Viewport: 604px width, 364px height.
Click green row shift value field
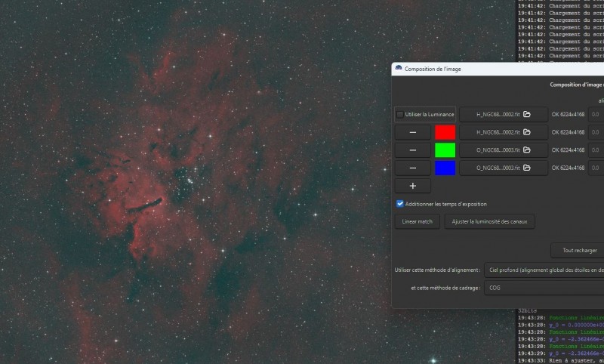click(x=596, y=150)
